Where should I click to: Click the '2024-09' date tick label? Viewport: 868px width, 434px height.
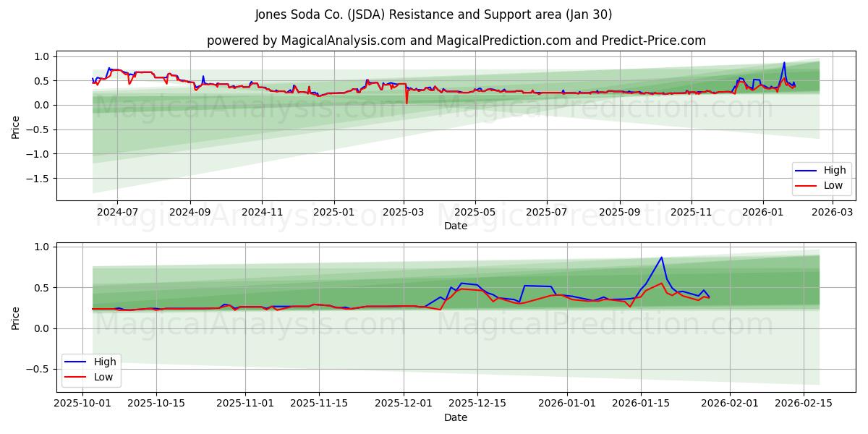pyautogui.click(x=190, y=213)
